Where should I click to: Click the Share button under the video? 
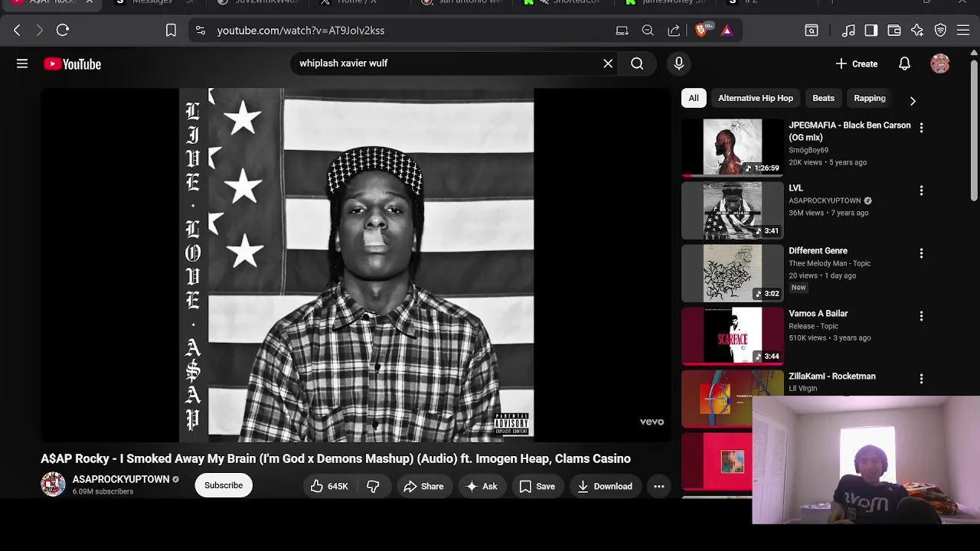coord(423,486)
